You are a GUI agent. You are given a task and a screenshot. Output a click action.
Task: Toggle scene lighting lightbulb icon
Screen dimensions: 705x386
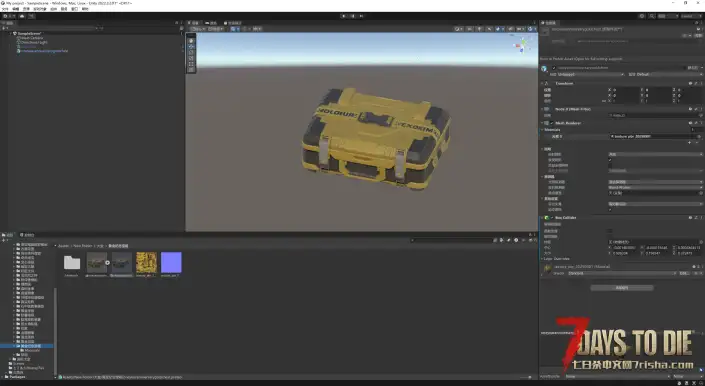click(479, 29)
